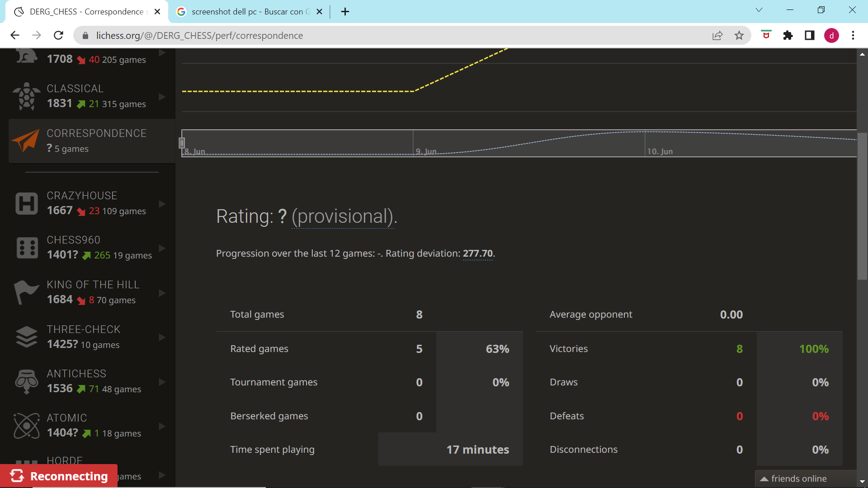Open the Three-check stacked layers icon
This screenshot has width=868, height=488.
pyautogui.click(x=27, y=337)
